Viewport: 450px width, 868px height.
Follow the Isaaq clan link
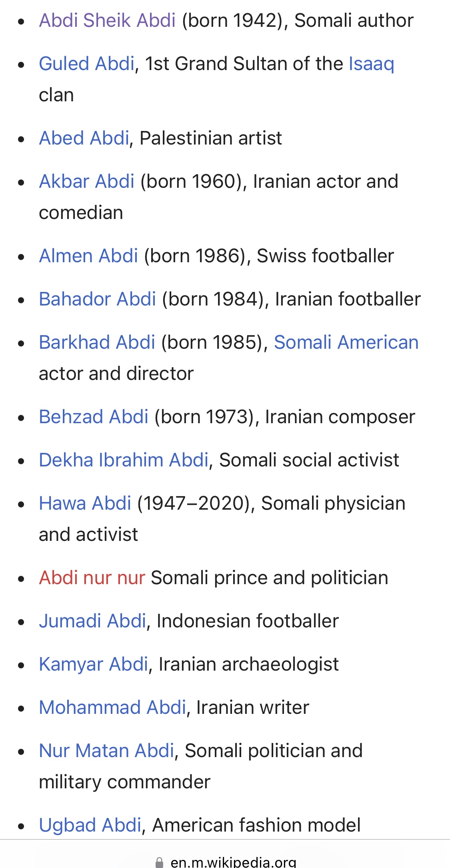pyautogui.click(x=371, y=64)
